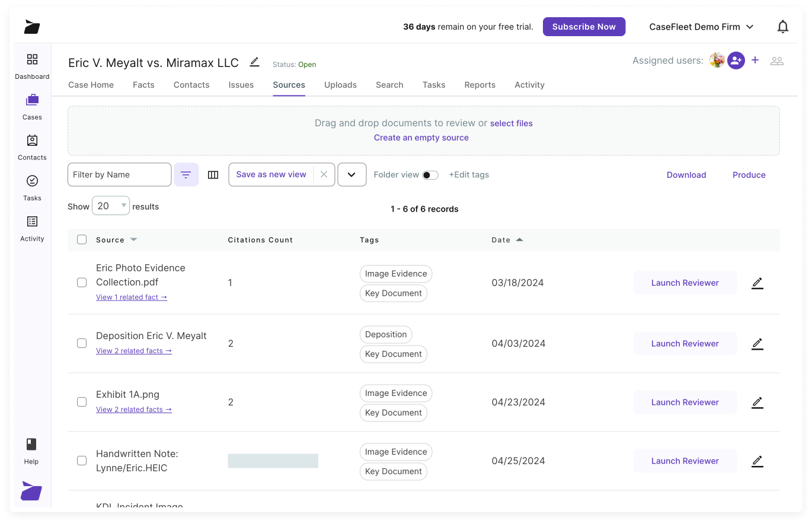Image resolution: width=812 pixels, height=524 pixels.
Task: Open Help in the sidebar
Action: [31, 451]
